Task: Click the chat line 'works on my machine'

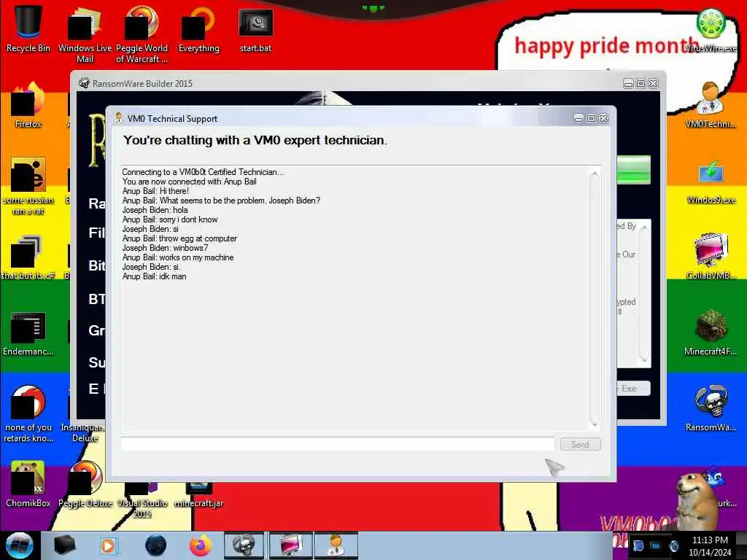Action: 178,257
